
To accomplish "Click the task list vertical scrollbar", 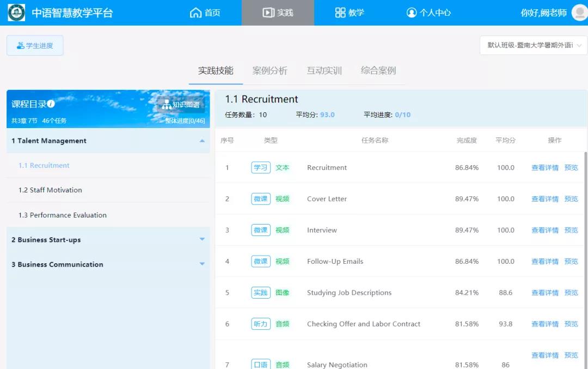I will pos(586,245).
